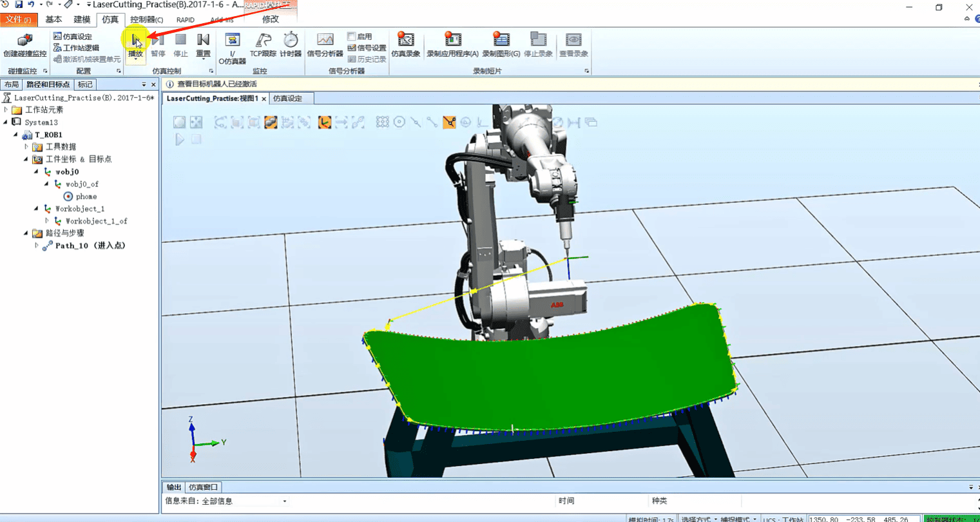Open the 计时器 stopwatch tool
Viewport: 980px width, 522px height.
pyautogui.click(x=291, y=45)
